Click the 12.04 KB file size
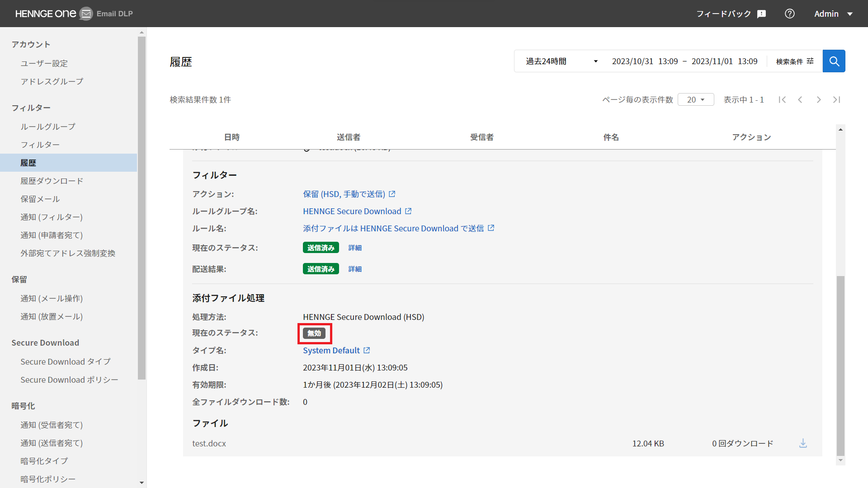 pos(648,443)
